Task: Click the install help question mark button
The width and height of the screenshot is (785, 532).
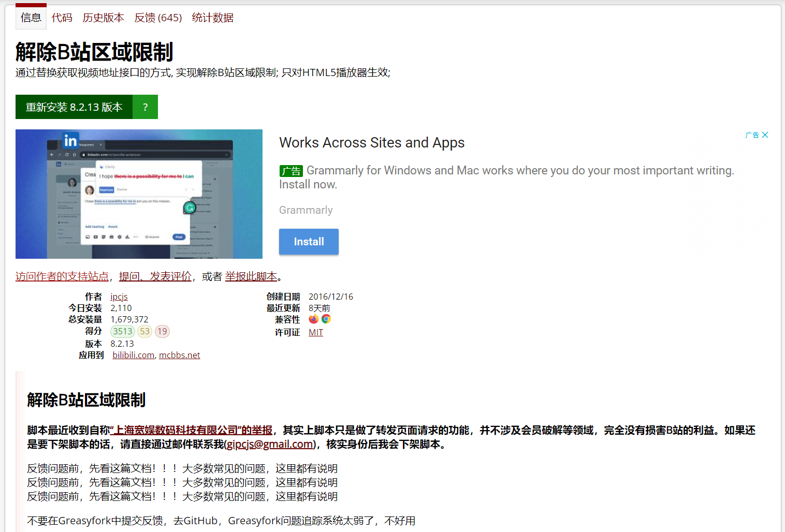Action: coord(146,107)
